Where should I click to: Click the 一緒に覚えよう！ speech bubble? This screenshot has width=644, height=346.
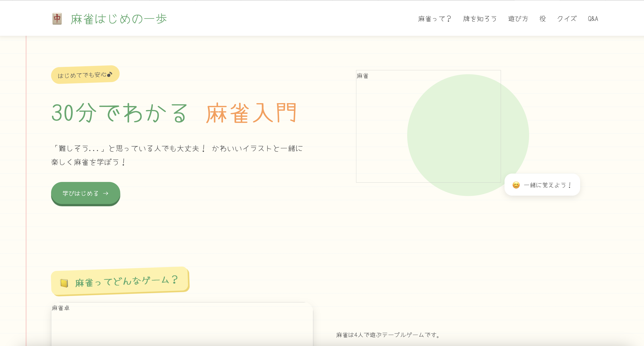(542, 185)
